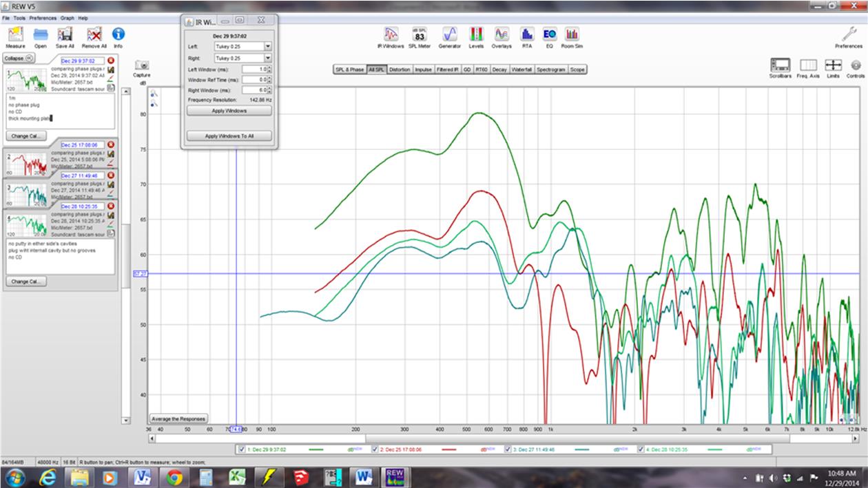Screen dimensions: 868x488
Task: Open graph Controls gear icon
Action: (x=856, y=65)
